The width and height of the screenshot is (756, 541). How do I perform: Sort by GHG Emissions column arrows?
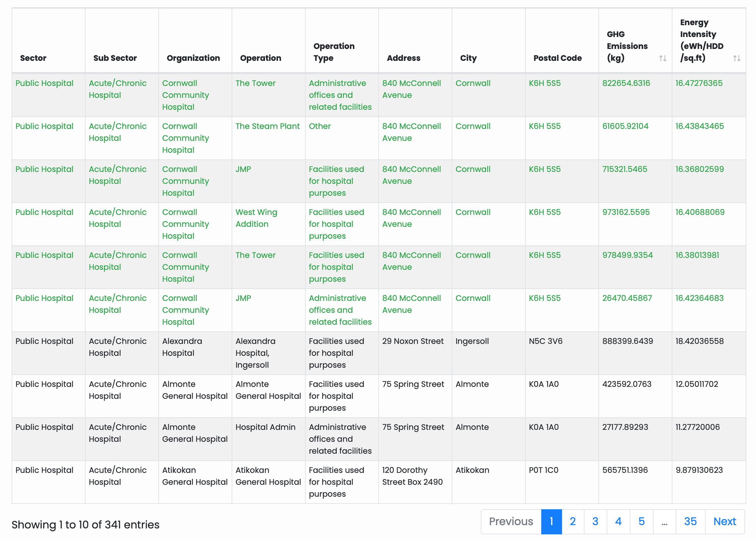(x=662, y=58)
